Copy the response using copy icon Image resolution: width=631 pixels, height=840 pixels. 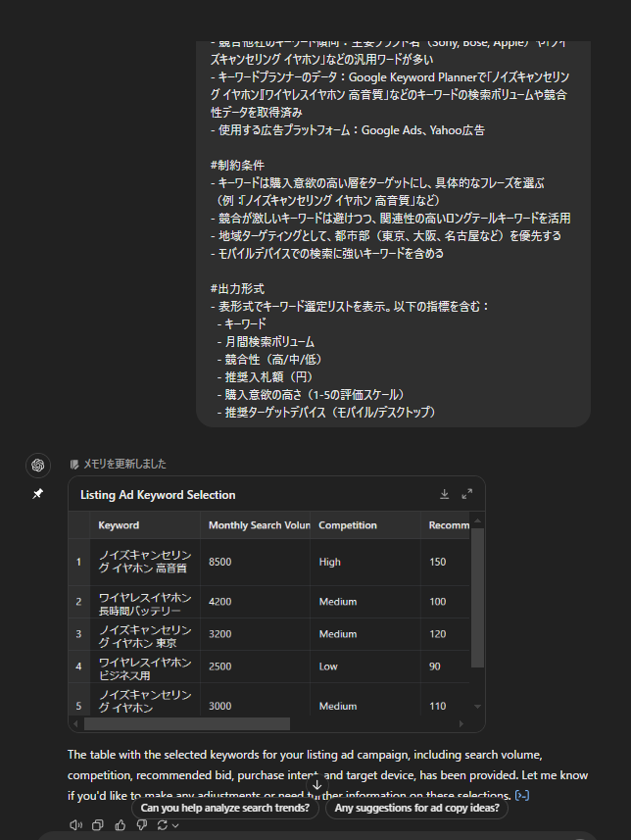(98, 825)
